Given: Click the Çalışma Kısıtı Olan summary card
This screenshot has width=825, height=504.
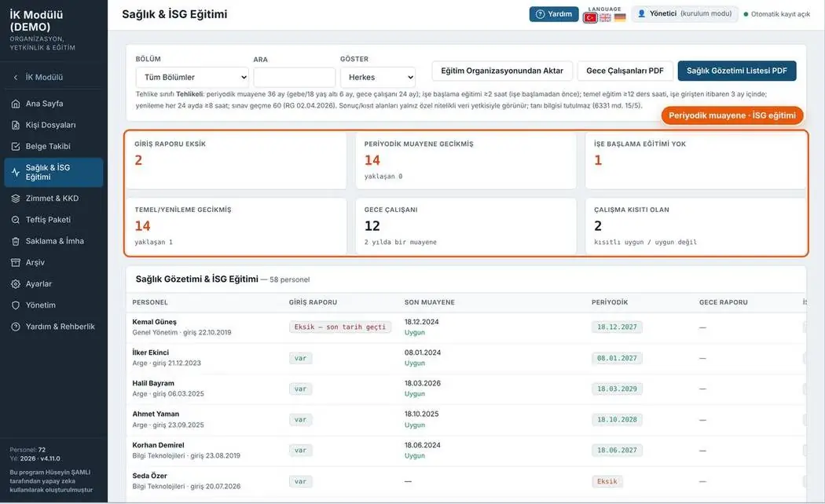Looking at the screenshot, I should (x=695, y=226).
